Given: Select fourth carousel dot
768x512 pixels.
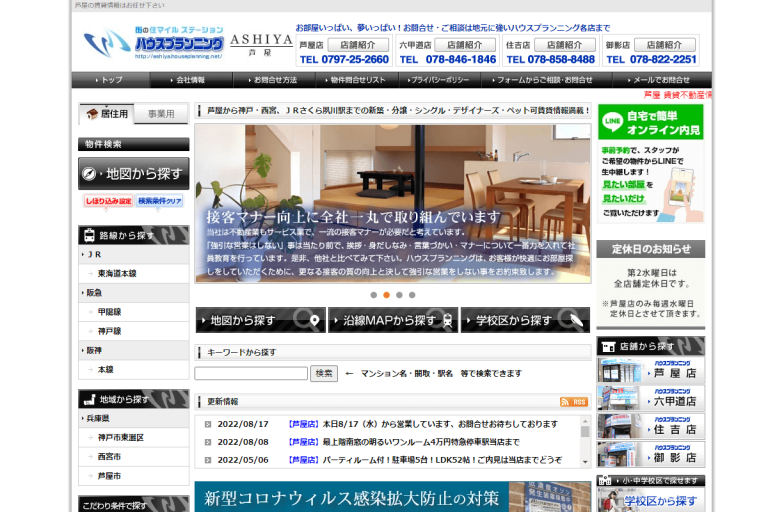Looking at the screenshot, I should coord(412,295).
